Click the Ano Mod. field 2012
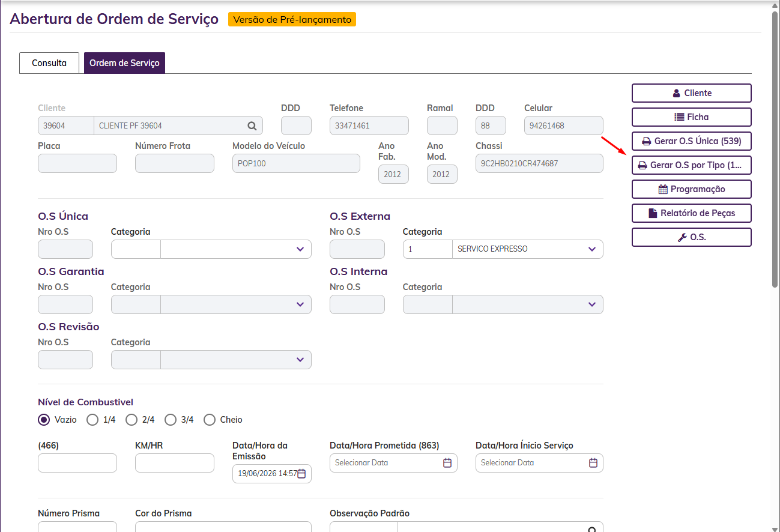The image size is (780, 532). coord(442,174)
